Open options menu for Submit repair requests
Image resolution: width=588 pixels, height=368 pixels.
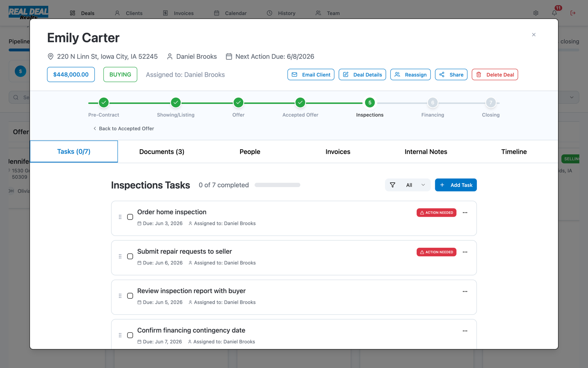(x=465, y=252)
